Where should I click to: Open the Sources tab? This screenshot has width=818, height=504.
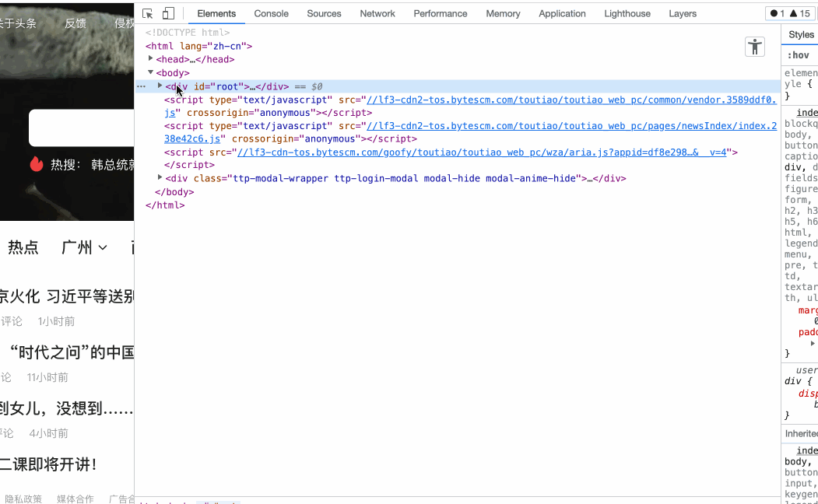(324, 13)
